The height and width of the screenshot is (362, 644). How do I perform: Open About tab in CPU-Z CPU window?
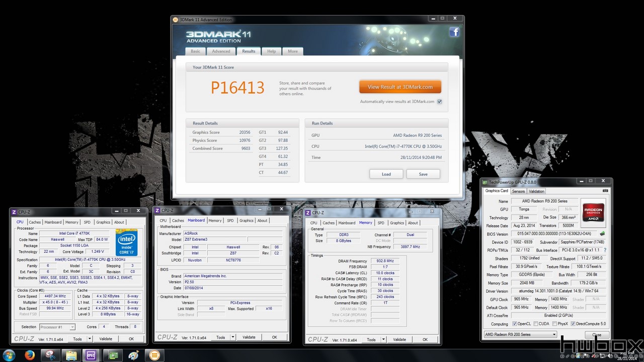(119, 222)
